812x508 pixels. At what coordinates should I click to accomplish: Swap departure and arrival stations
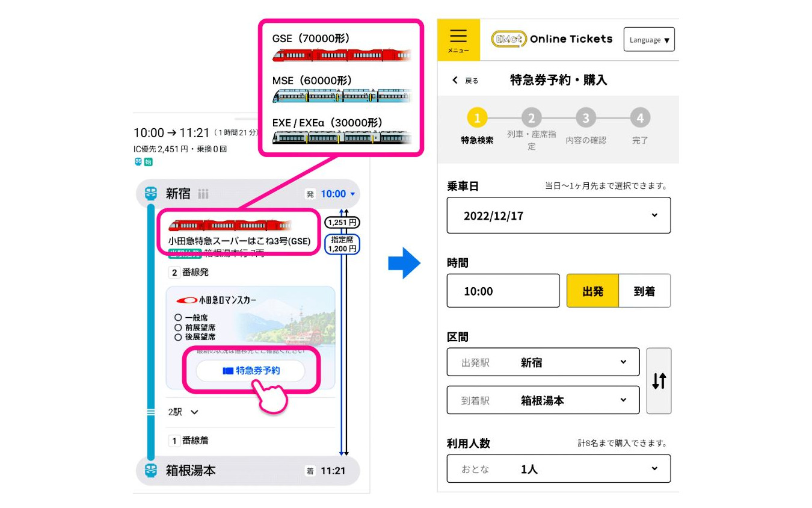pos(659,381)
